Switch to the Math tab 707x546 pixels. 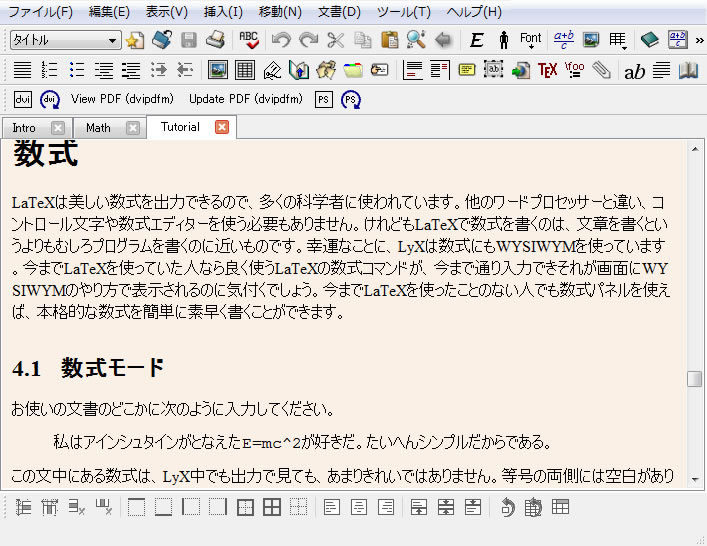pos(99,128)
